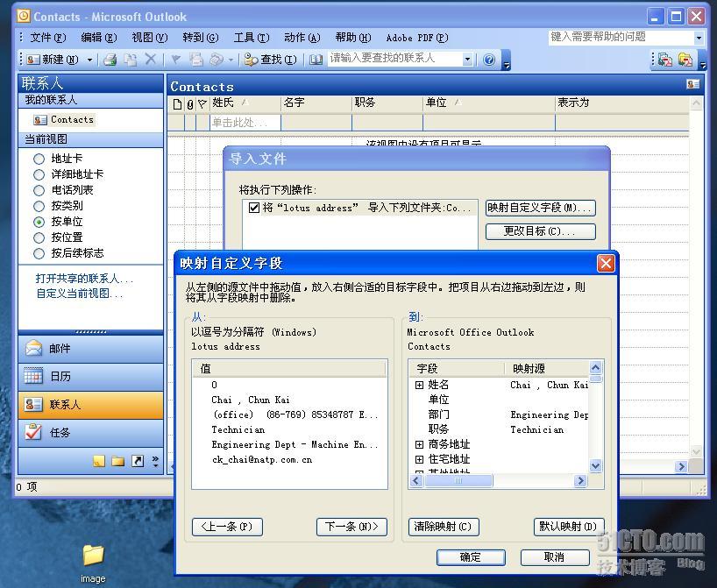Click the help question input field
The height and width of the screenshot is (588, 717).
[x=621, y=38]
